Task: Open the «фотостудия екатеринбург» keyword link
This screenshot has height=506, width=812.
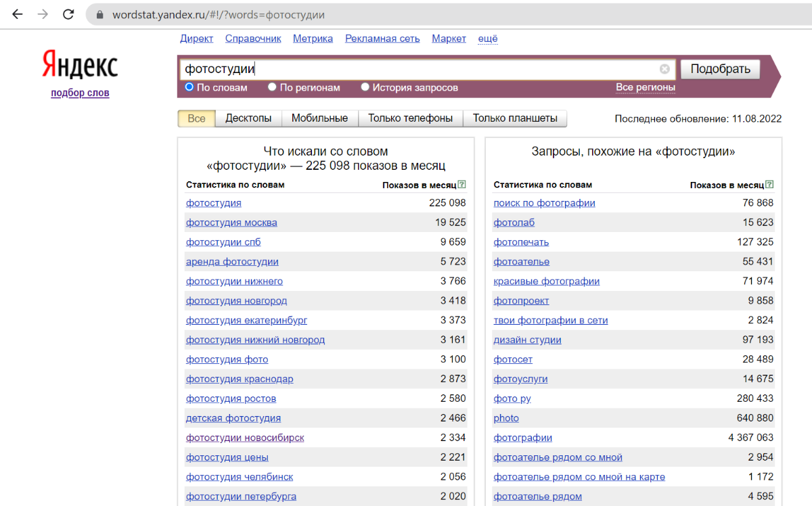Action: point(247,320)
